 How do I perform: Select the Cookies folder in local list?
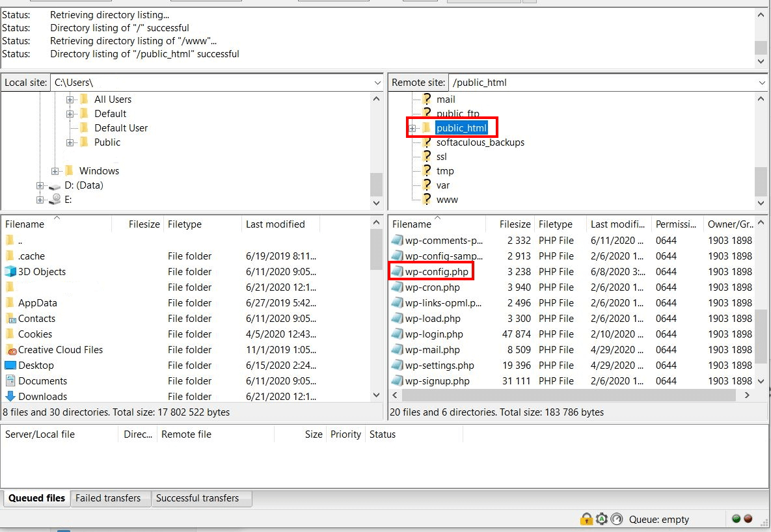pos(34,334)
